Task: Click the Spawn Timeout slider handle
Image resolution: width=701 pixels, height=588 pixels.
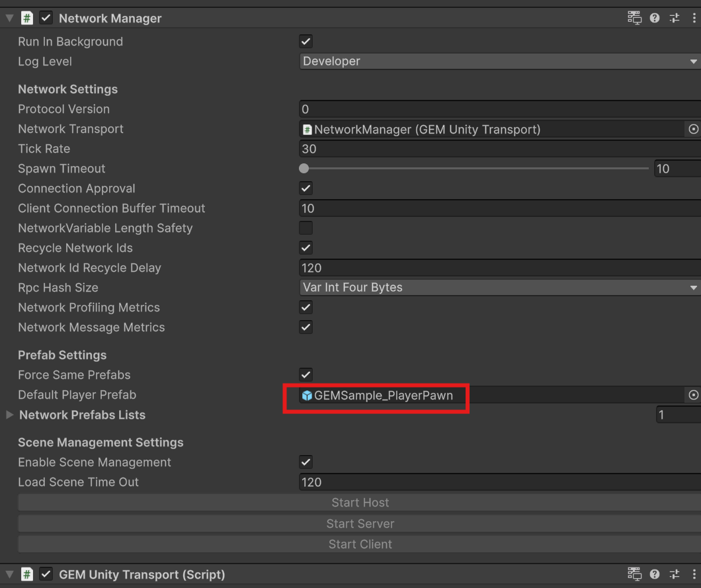Action: (304, 169)
